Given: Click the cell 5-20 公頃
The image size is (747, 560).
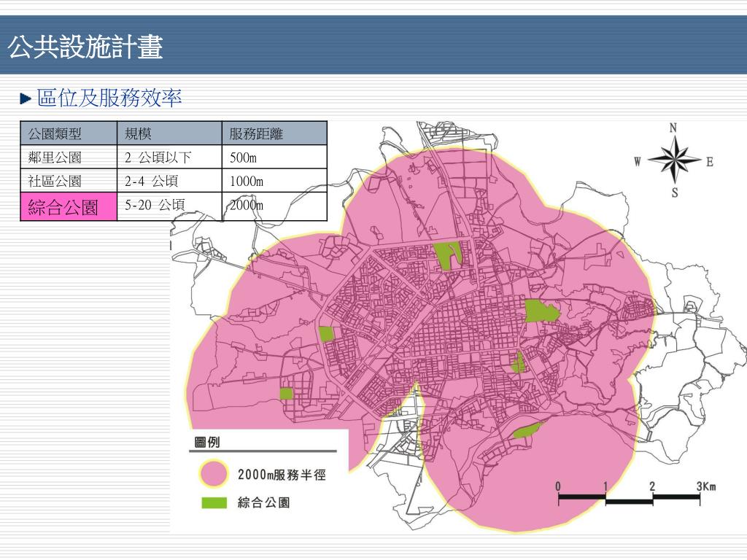Looking at the screenshot, I should coord(169,206).
